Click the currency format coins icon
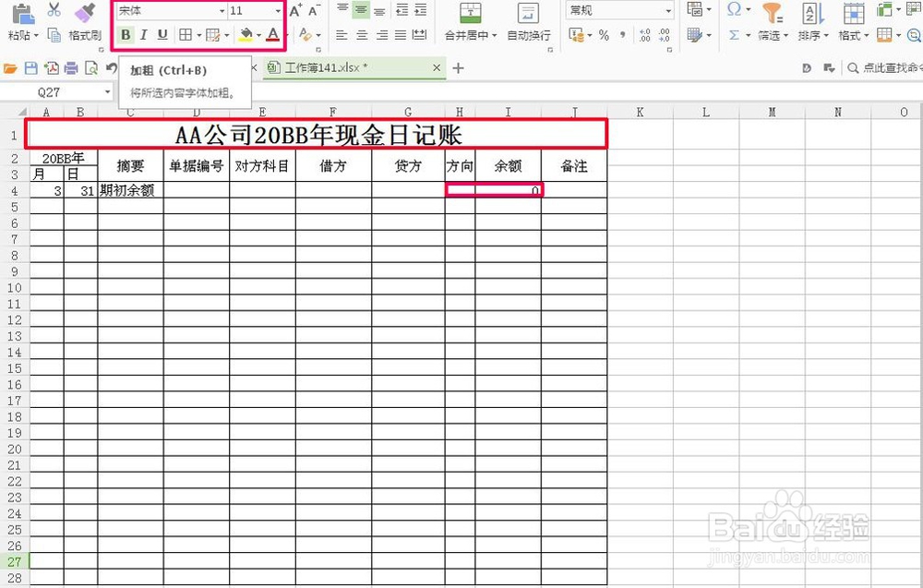This screenshot has width=923, height=588. coord(577,35)
